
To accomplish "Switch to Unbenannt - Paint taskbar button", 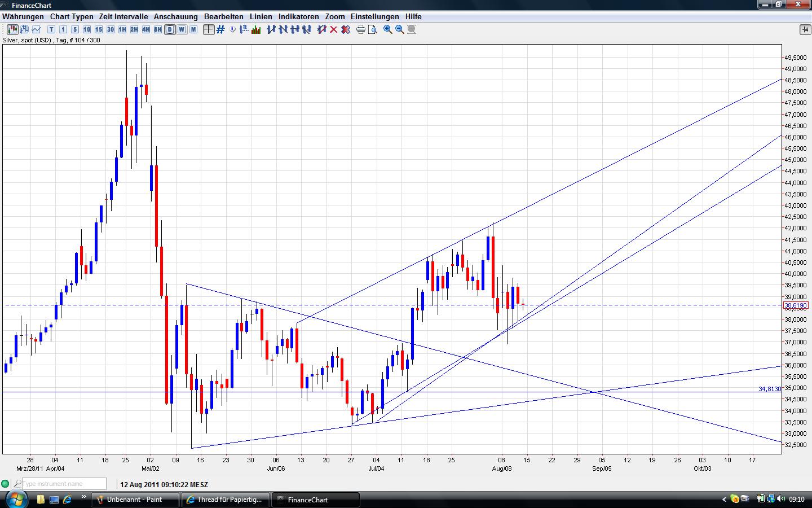I will [x=135, y=500].
